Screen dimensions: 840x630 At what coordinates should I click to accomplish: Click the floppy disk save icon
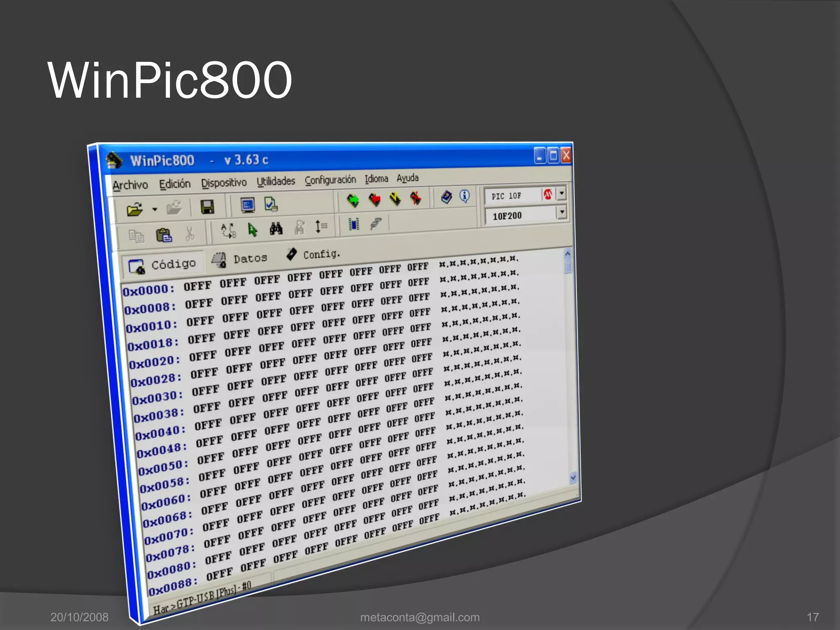point(207,207)
